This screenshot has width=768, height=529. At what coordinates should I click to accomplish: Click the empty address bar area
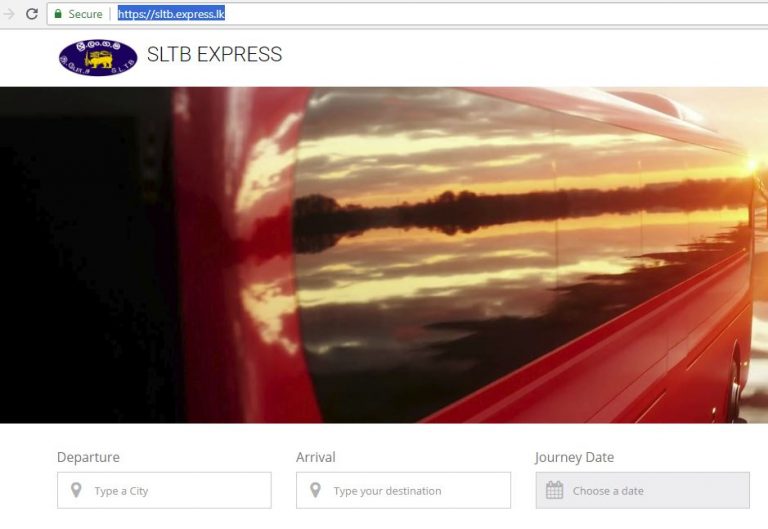(x=495, y=14)
